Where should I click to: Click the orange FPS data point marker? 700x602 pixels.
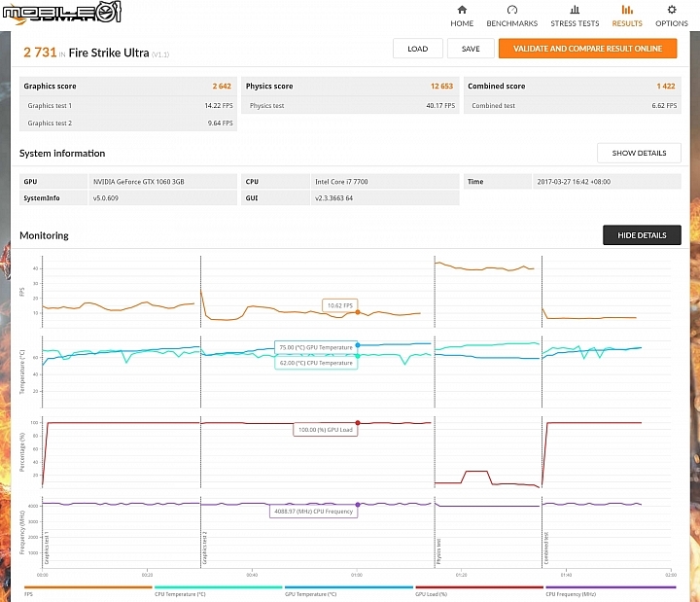(358, 312)
